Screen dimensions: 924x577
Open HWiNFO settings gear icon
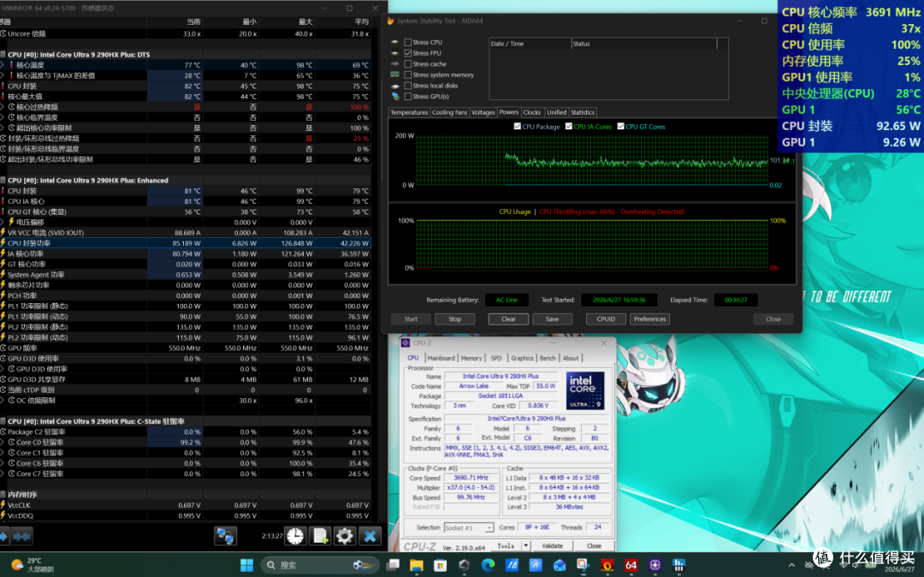(x=345, y=536)
